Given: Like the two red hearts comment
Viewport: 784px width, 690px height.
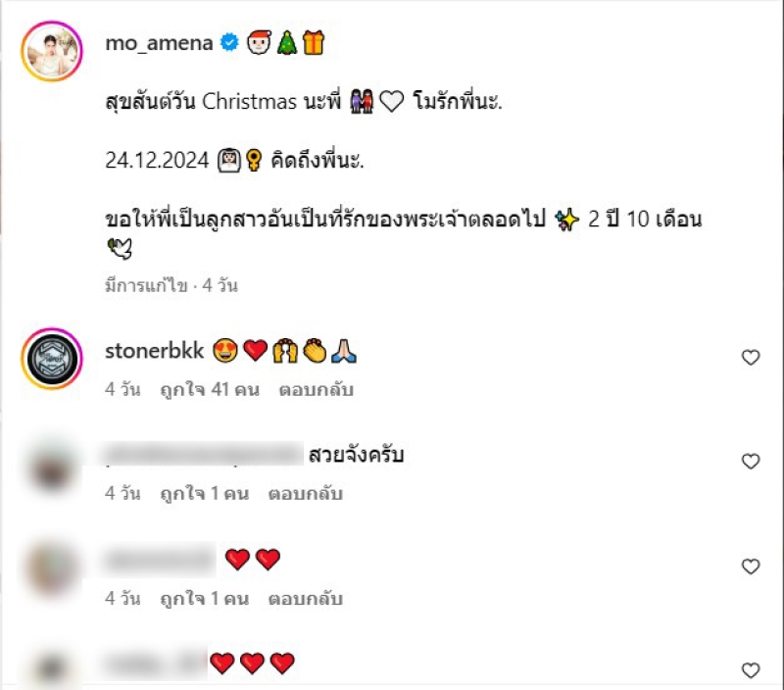Looking at the screenshot, I should point(751,566).
